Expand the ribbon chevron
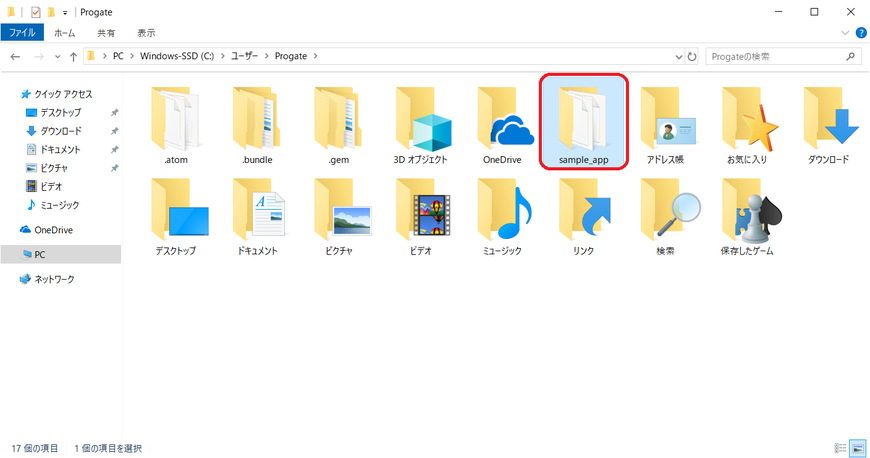 pos(845,33)
